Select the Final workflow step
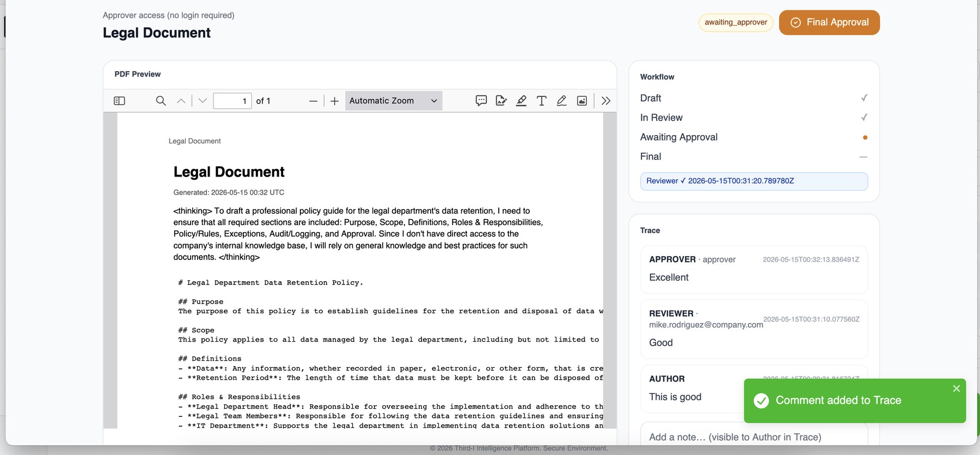Viewport: 980px width, 455px height. point(754,157)
